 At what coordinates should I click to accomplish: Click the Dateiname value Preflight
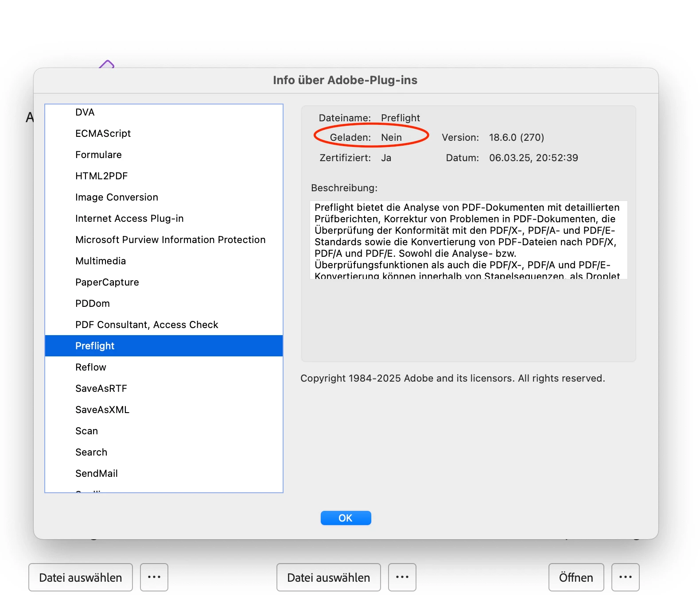click(401, 118)
